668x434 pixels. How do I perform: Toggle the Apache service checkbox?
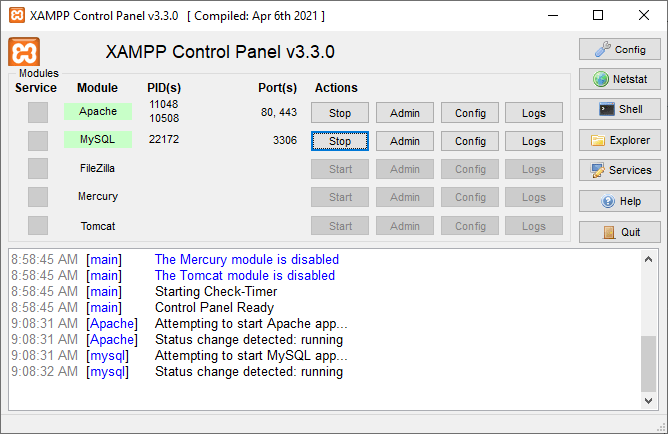[x=38, y=112]
